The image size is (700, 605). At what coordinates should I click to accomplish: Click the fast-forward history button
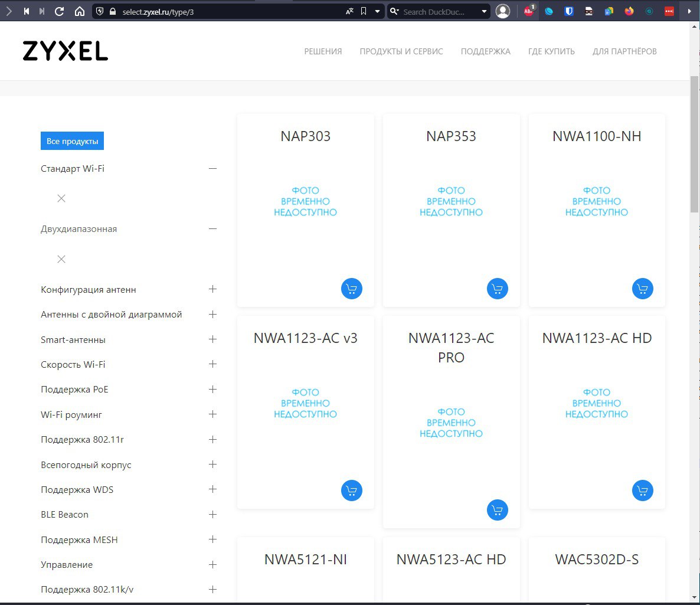click(42, 12)
